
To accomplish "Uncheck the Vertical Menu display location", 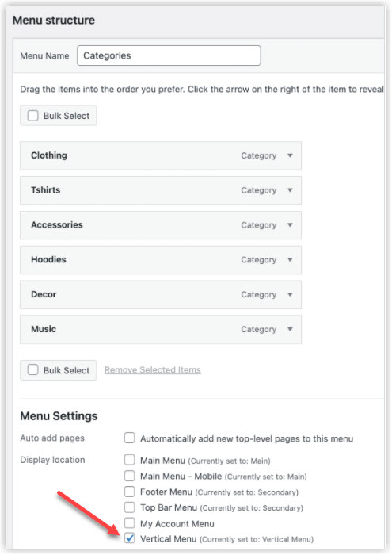I will (129, 538).
